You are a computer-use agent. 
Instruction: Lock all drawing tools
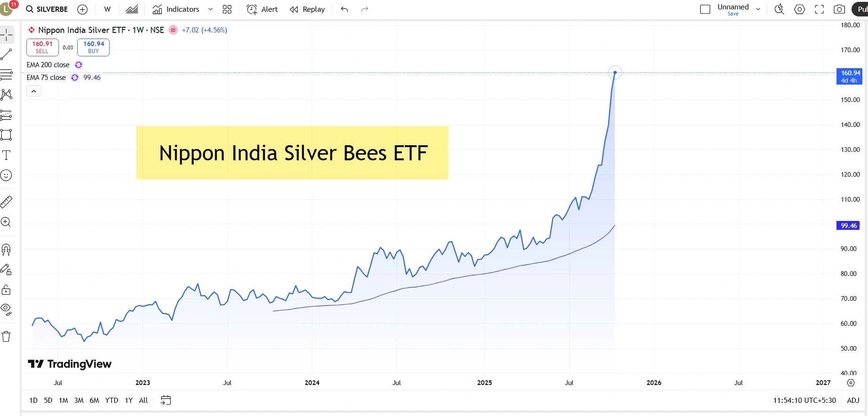tap(6, 290)
